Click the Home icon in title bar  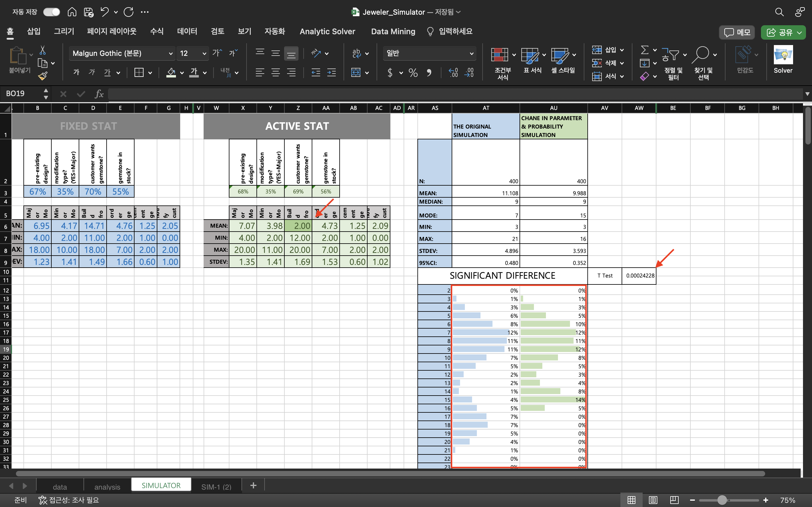coord(72,12)
